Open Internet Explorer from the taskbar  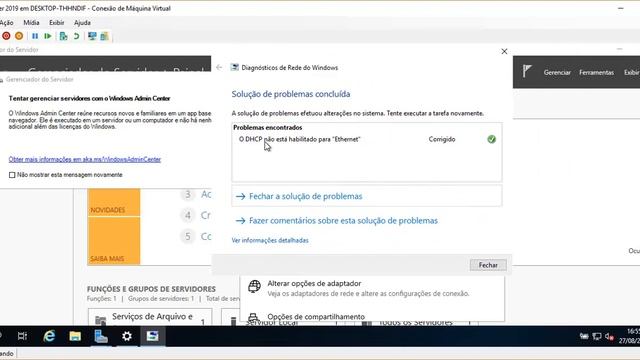pos(49,336)
